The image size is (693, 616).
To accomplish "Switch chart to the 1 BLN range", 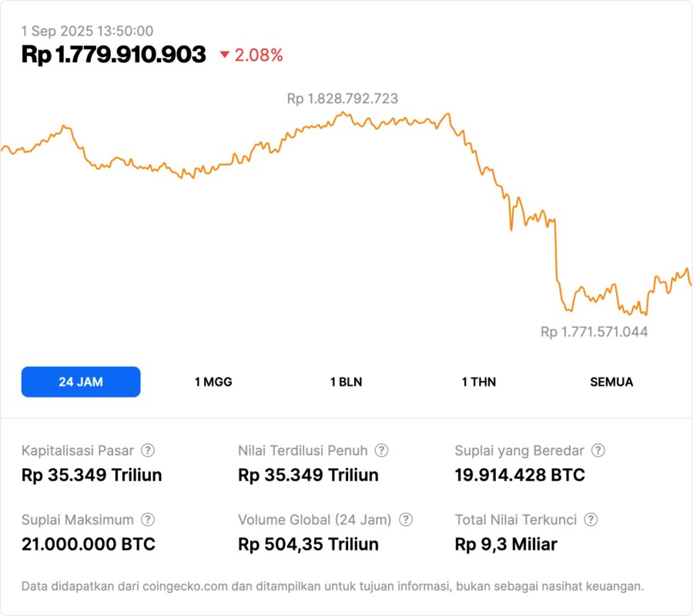I will click(x=346, y=382).
